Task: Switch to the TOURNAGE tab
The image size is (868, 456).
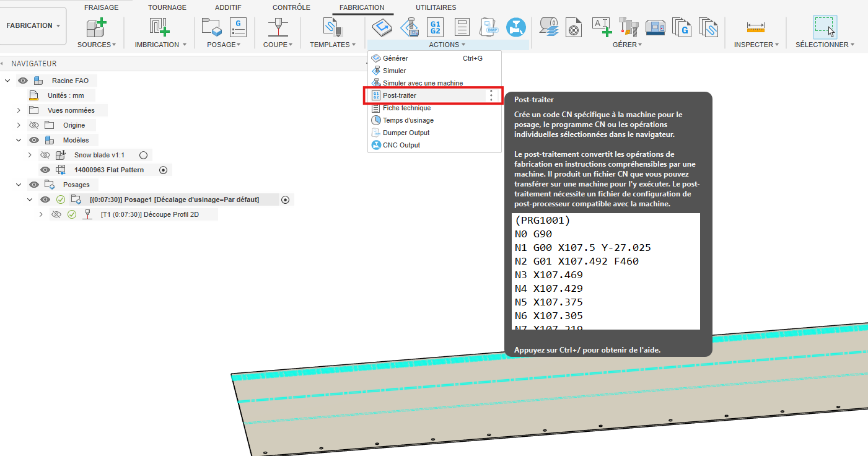Action: click(x=167, y=7)
